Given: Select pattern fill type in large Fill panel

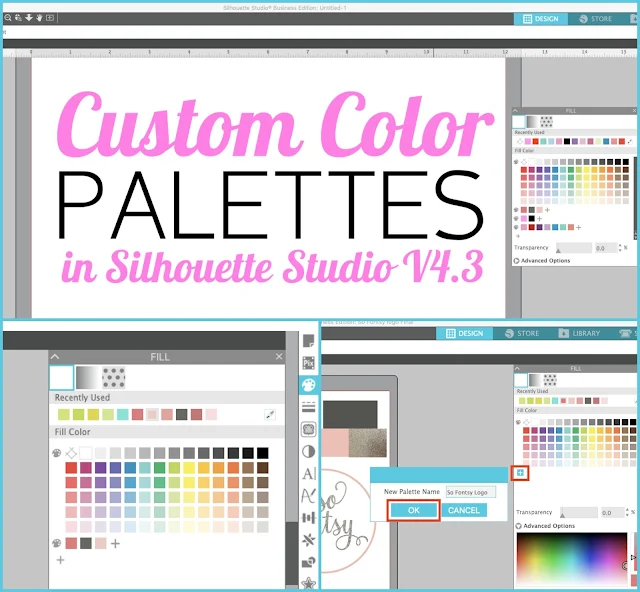Looking at the screenshot, I should tap(113, 377).
